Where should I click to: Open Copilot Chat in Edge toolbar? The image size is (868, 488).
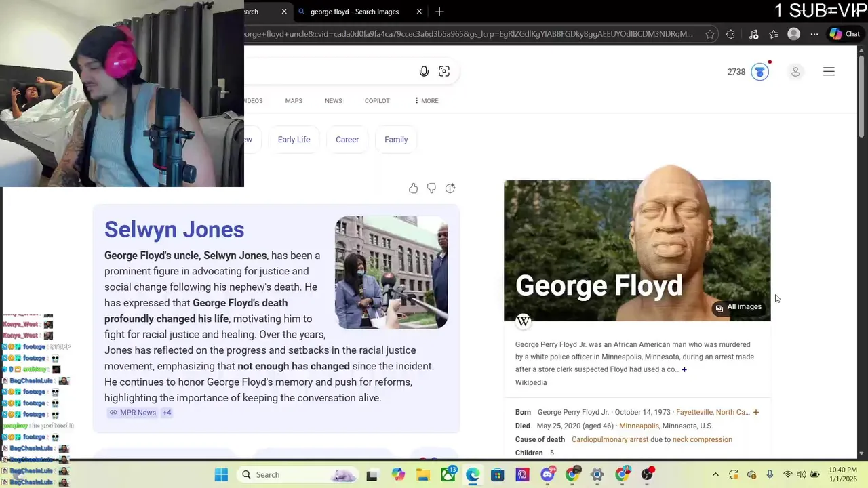[845, 34]
